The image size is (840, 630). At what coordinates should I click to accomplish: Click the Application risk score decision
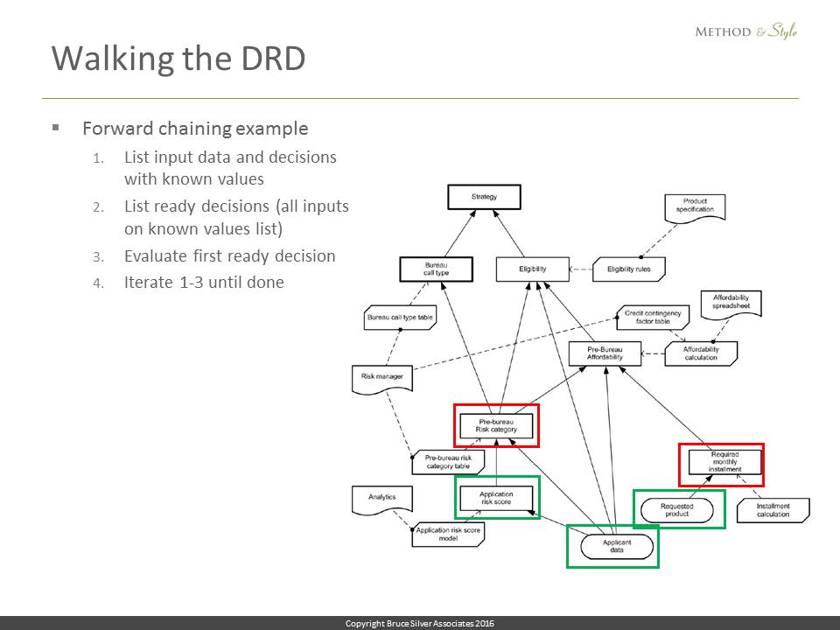point(496,498)
